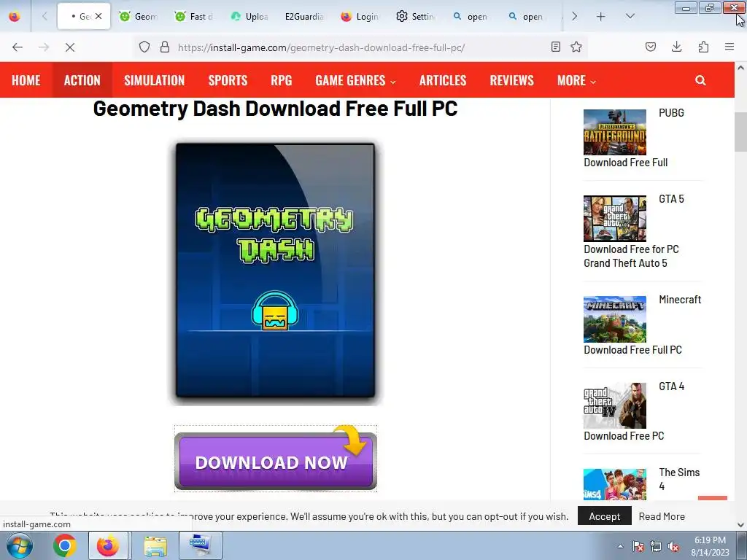Viewport: 747px width, 560px height.
Task: Open a new tab with the plus button
Action: (601, 17)
